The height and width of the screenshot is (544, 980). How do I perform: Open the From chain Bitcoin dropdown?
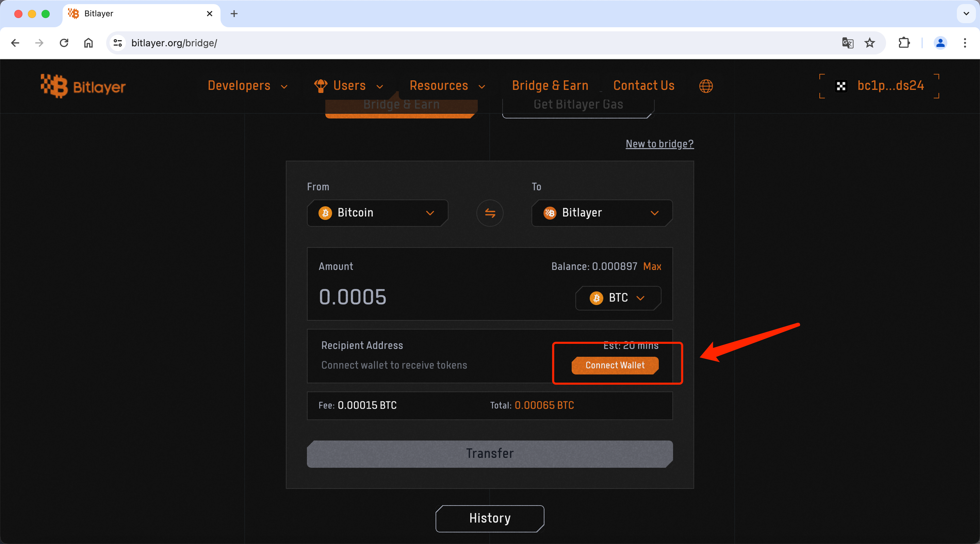click(377, 213)
